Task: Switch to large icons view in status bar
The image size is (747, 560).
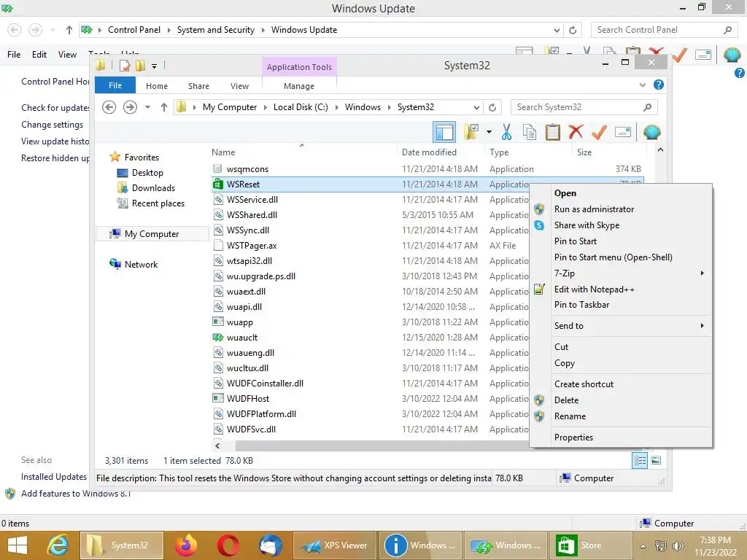Action: [656, 460]
